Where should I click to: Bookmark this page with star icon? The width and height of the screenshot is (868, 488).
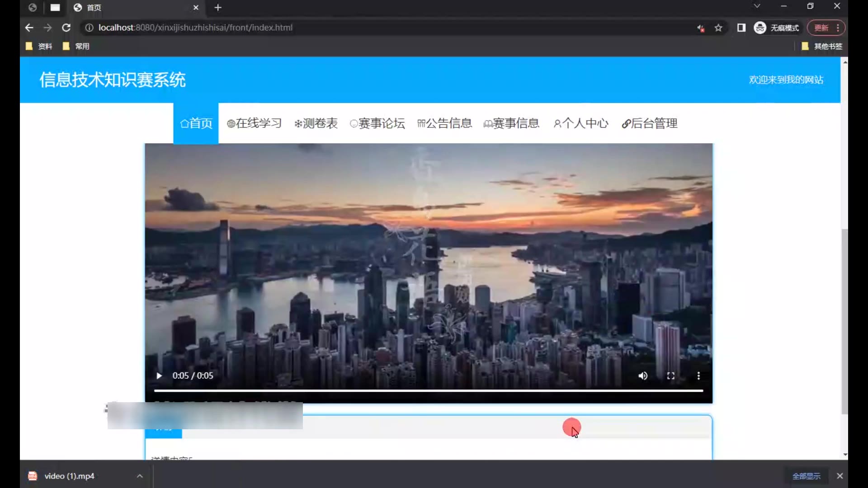click(718, 28)
